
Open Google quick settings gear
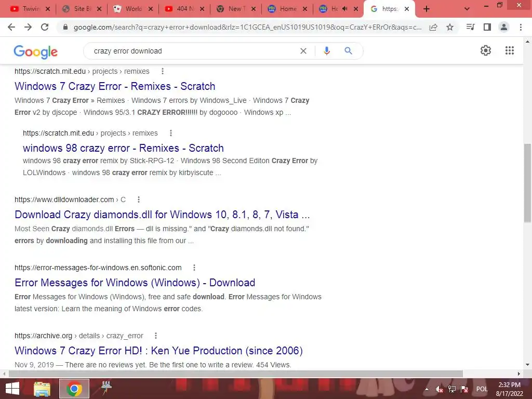(x=486, y=50)
